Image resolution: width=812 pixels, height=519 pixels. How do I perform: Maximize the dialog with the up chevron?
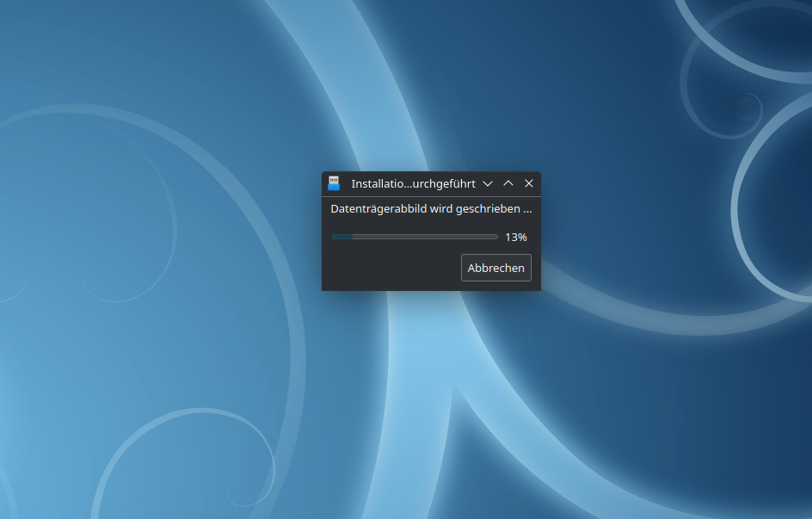point(508,183)
